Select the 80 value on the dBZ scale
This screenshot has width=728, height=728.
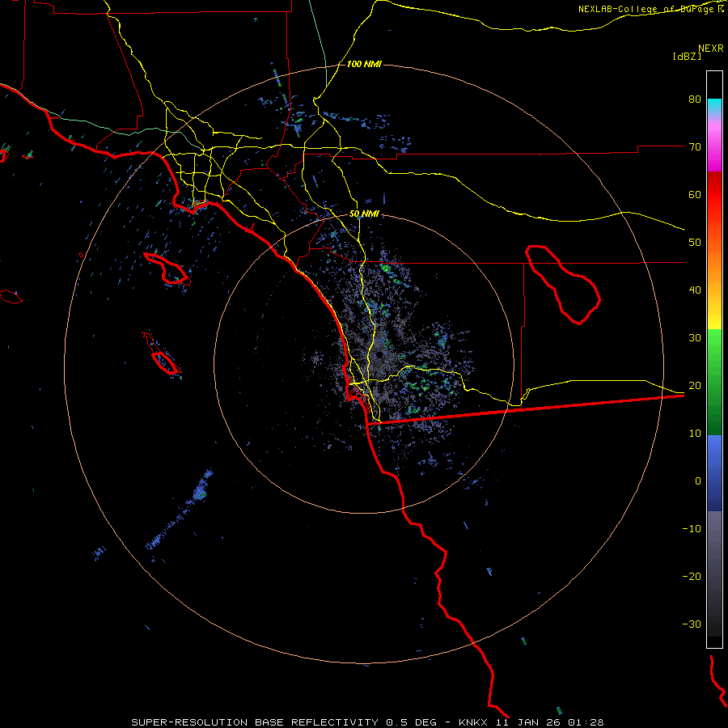pyautogui.click(x=695, y=99)
